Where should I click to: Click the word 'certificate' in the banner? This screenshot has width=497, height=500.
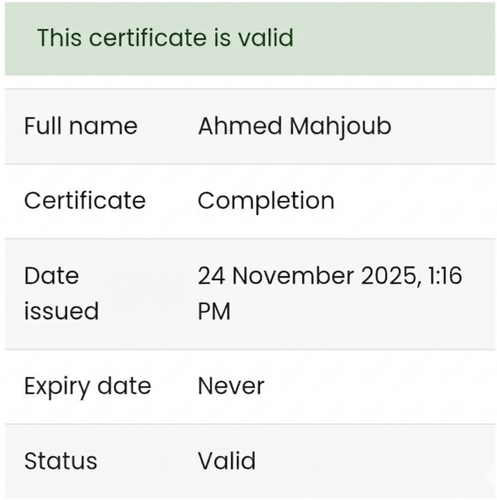point(147,37)
